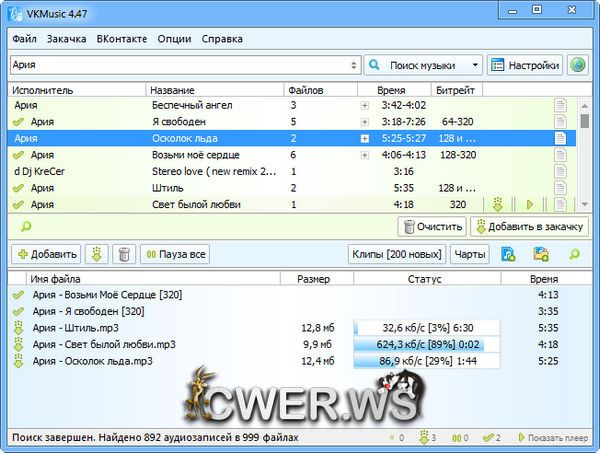Screen dimensions: 600x453
Task: Click the green search icon in download toolbar
Action: coord(574,254)
